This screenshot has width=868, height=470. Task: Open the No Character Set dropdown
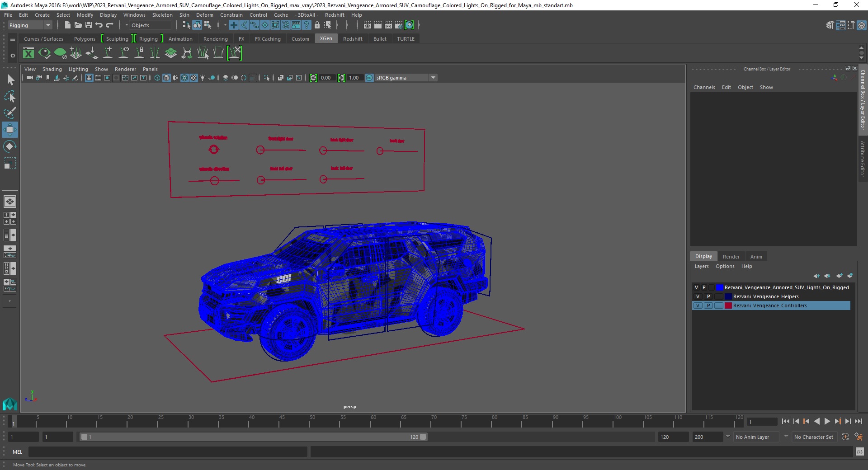[x=814, y=437]
